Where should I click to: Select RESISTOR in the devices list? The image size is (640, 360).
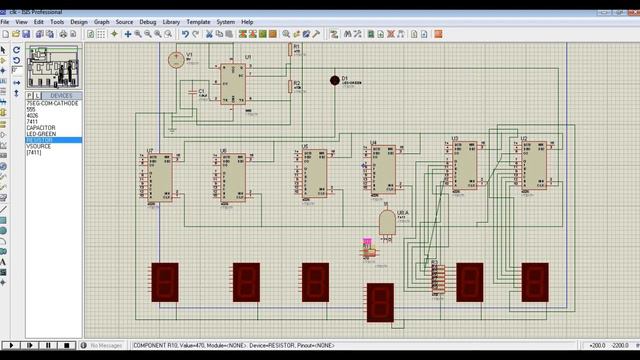[53, 140]
